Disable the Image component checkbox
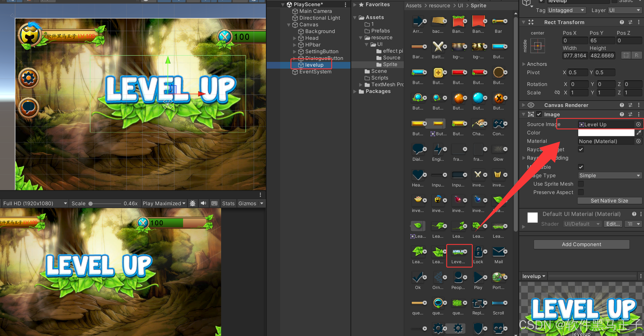This screenshot has height=336, width=644. [539, 114]
